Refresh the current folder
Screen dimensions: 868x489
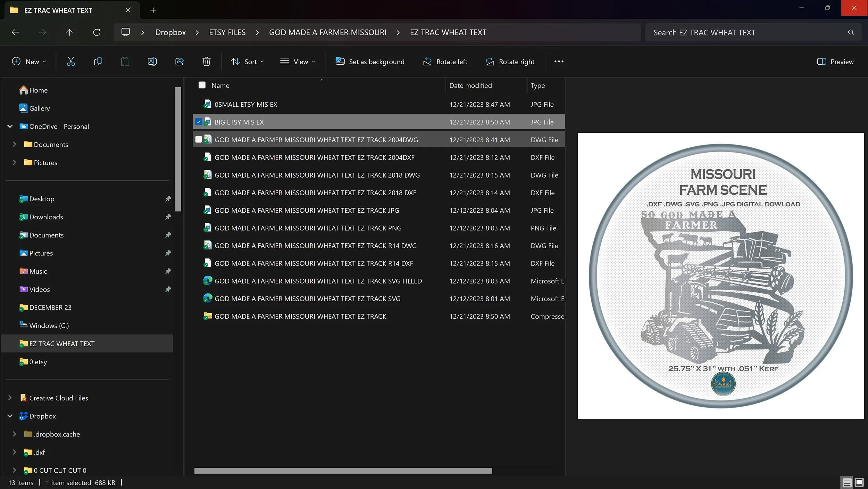97,32
